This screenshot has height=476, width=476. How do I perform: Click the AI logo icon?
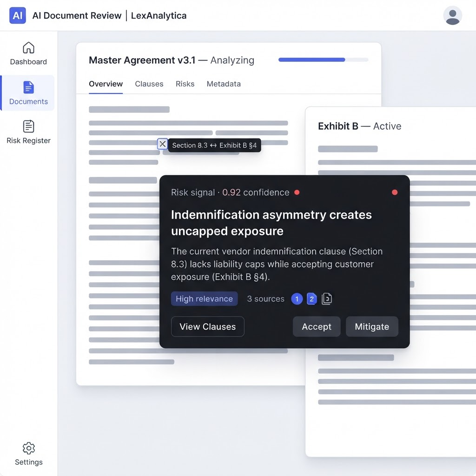(18, 15)
